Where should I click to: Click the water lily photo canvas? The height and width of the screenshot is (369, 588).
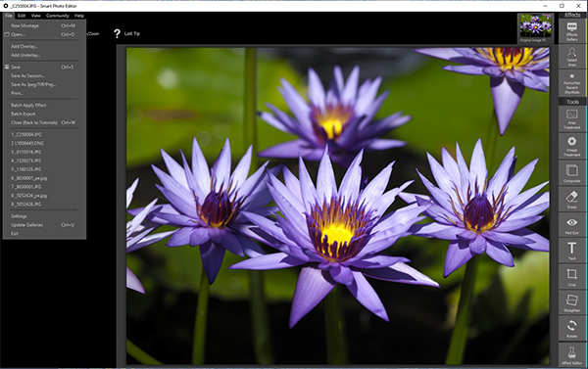337,206
